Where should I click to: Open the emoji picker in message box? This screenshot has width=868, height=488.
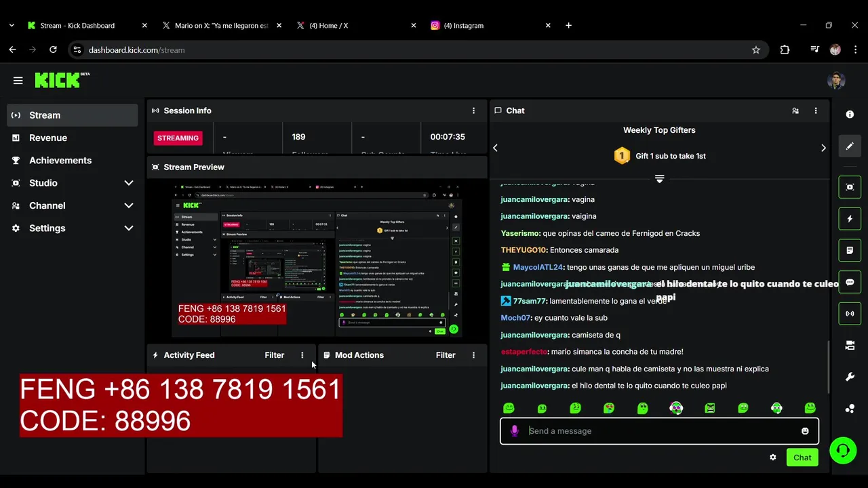click(805, 431)
